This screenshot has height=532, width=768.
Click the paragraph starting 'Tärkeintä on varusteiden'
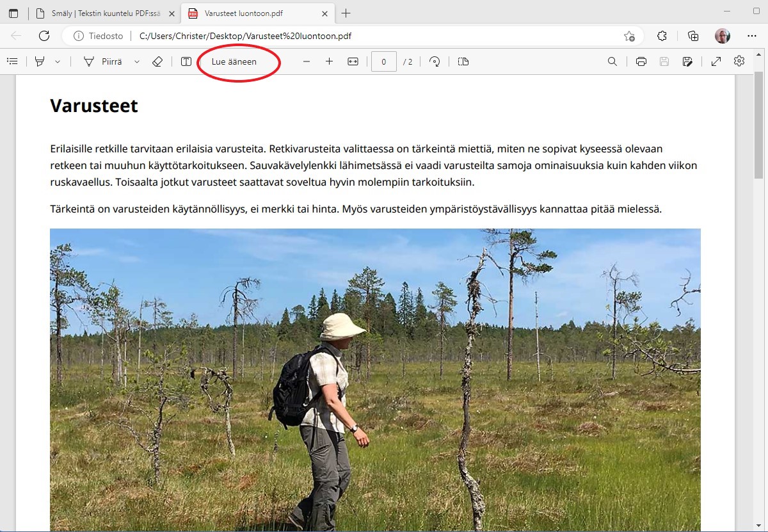tap(356, 209)
